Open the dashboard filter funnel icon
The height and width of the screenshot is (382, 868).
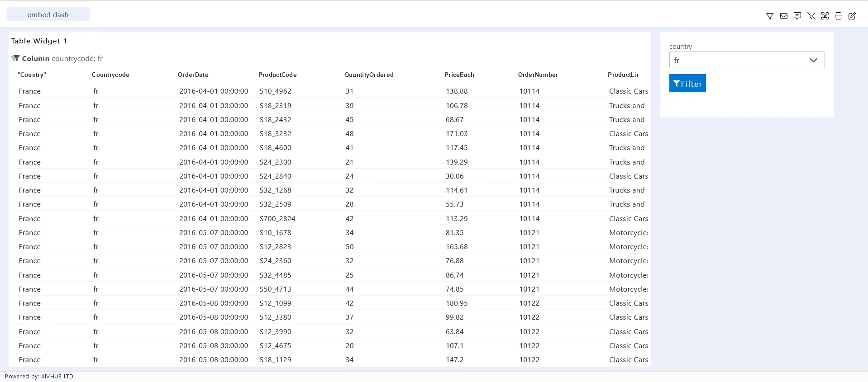(x=770, y=16)
